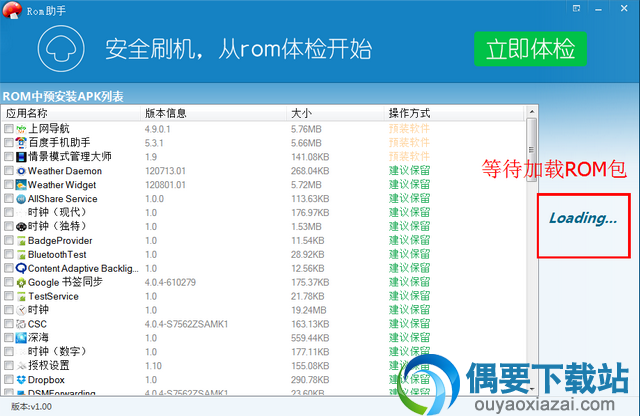Image resolution: width=640 pixels, height=416 pixels.
Task: Click size 559.44KB of 深海
Action: click(x=310, y=338)
